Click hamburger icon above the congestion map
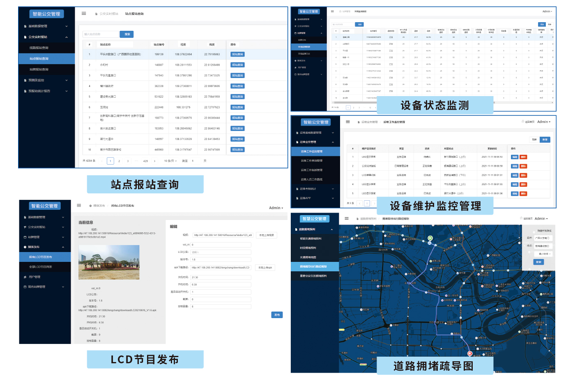575x392 pixels. [x=347, y=218]
